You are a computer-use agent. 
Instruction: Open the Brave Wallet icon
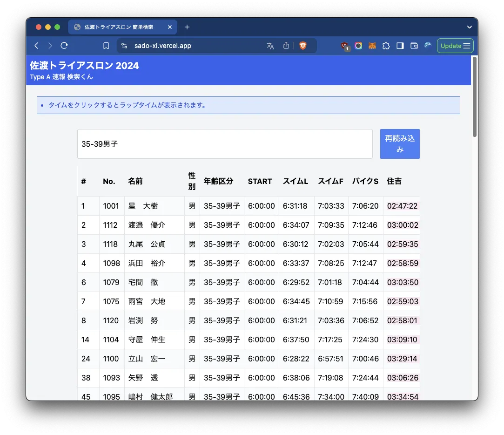coord(414,46)
